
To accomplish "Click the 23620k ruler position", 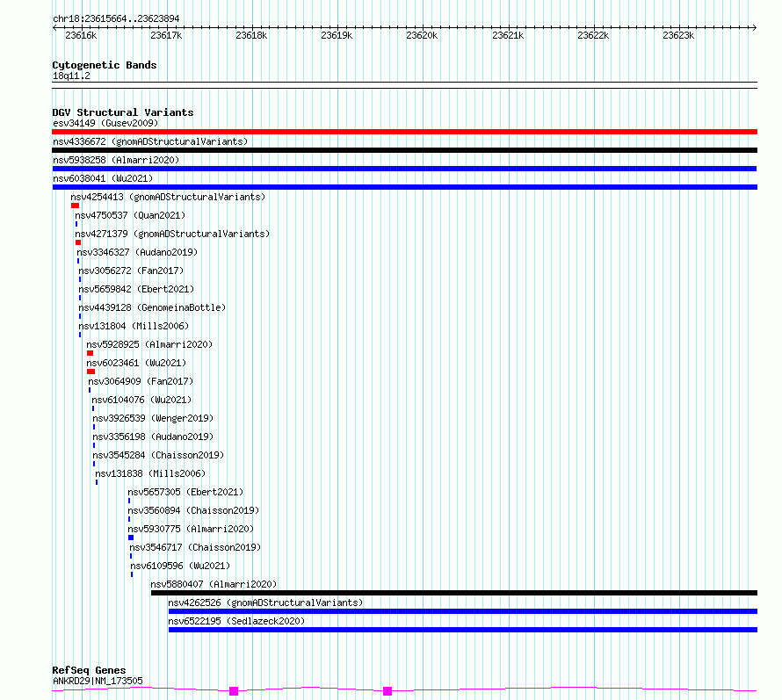I will coord(422,35).
